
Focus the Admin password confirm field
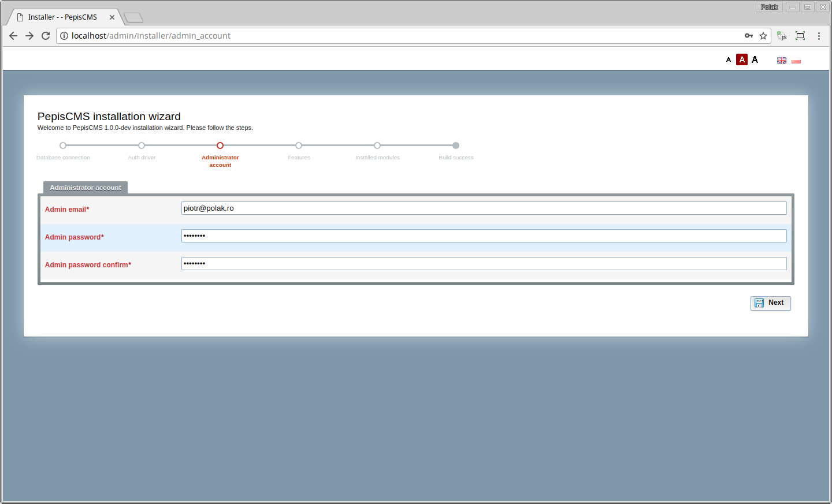tap(484, 264)
